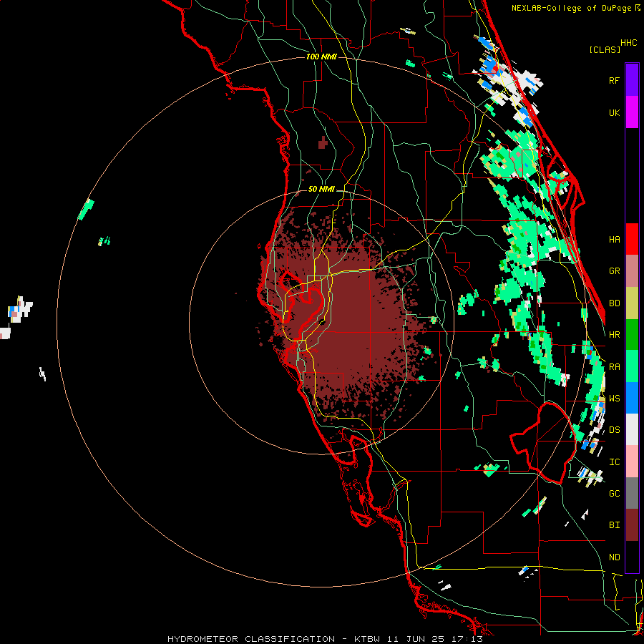This screenshot has height=644, width=644.
Task: Click the BI legend label
Action: [x=614, y=525]
